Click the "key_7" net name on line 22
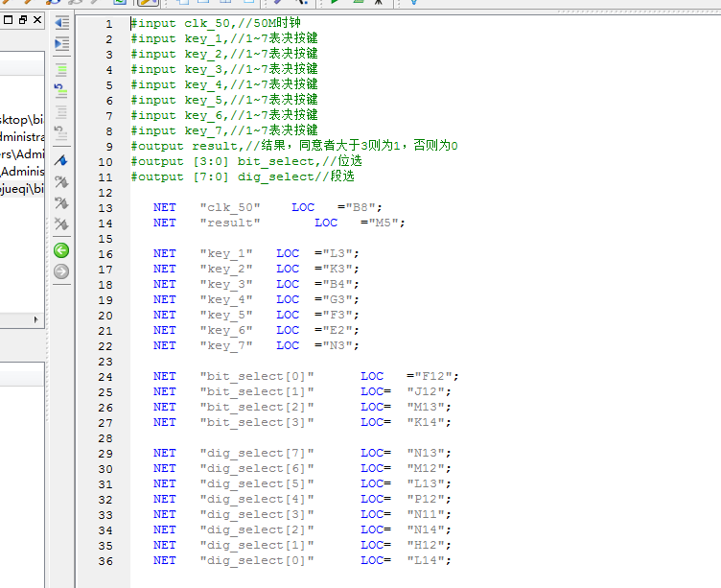This screenshot has height=588, width=721. click(x=226, y=345)
